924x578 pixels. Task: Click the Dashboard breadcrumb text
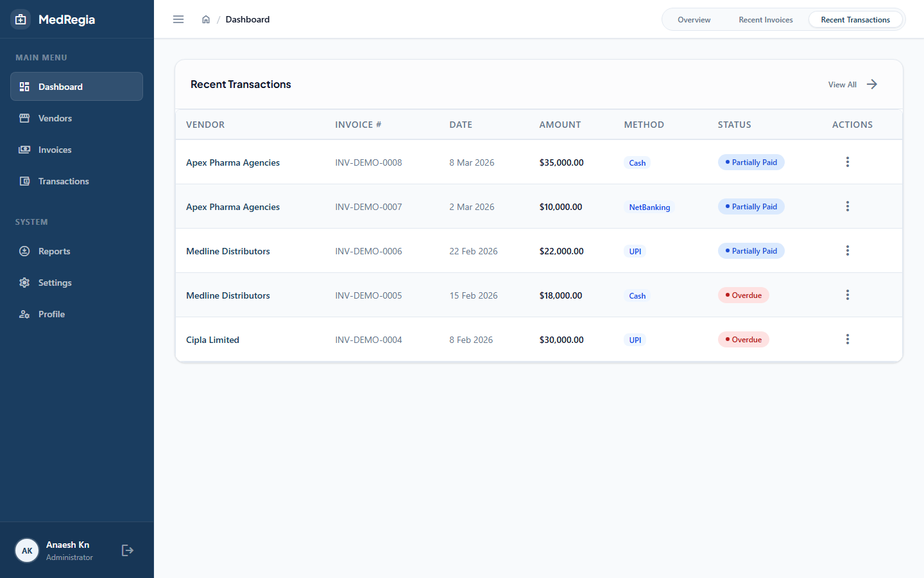(248, 19)
